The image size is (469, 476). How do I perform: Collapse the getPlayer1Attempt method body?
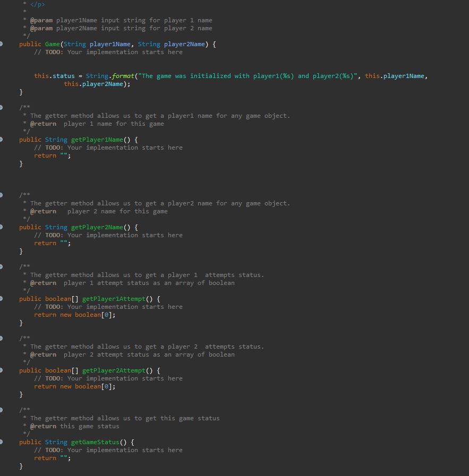[x=3, y=299]
